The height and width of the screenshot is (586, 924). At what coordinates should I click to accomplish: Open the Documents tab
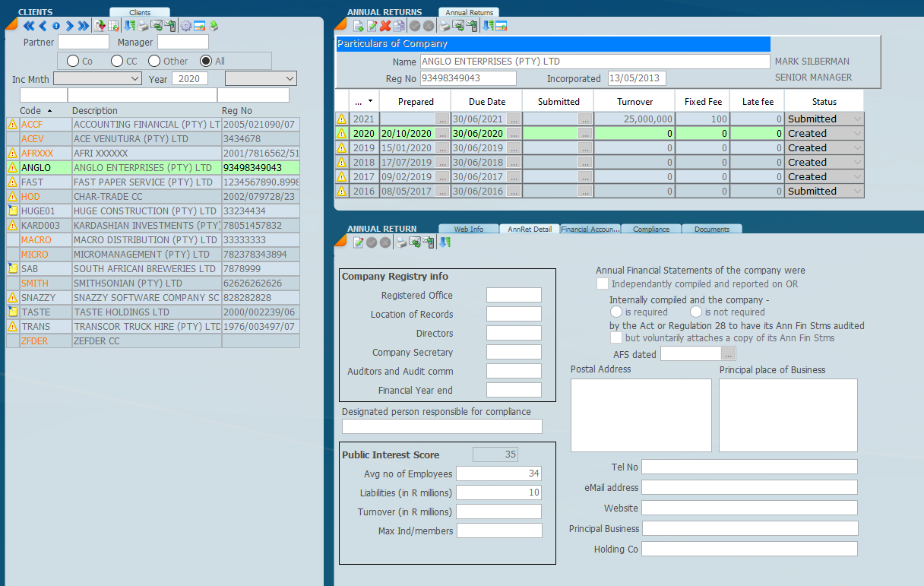pos(711,229)
